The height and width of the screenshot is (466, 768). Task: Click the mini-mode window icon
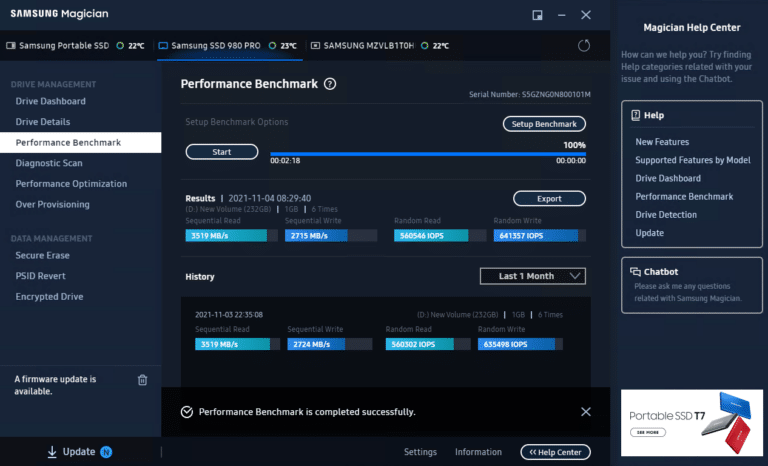tap(537, 15)
